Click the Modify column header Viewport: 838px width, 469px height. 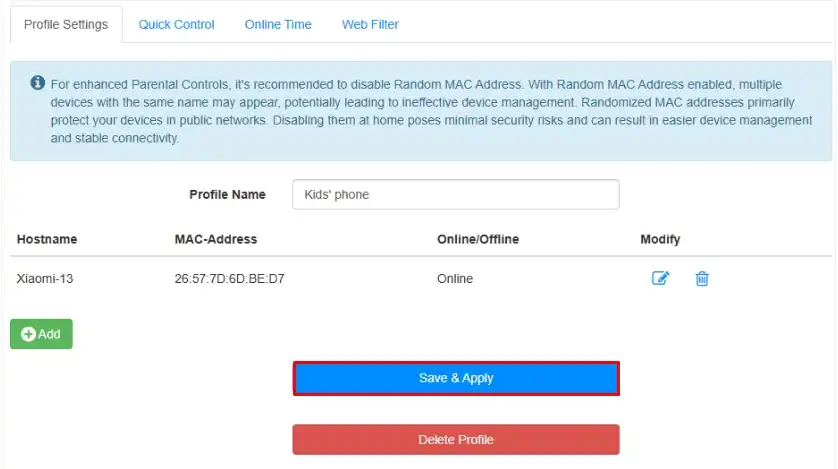(x=660, y=239)
